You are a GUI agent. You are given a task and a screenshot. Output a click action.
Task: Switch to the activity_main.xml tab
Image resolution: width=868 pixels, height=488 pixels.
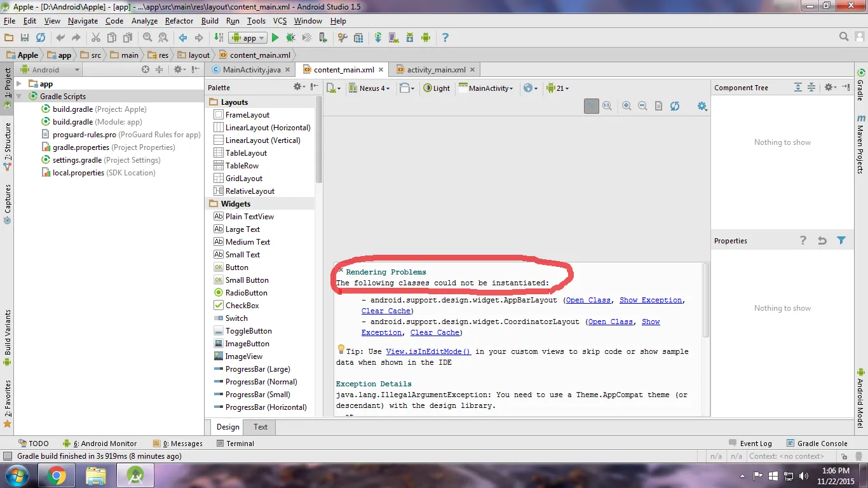[436, 70]
